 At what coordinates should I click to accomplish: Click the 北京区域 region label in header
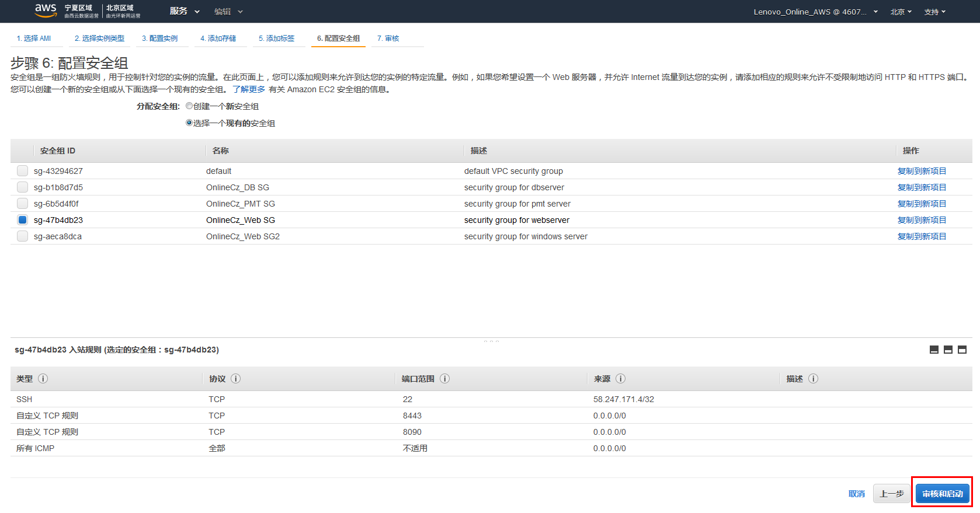pyautogui.click(x=120, y=8)
